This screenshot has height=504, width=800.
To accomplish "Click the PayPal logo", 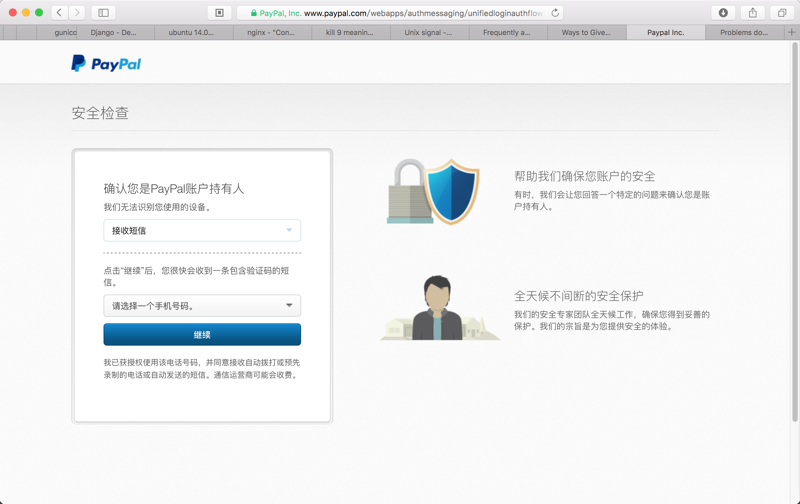I will click(106, 63).
